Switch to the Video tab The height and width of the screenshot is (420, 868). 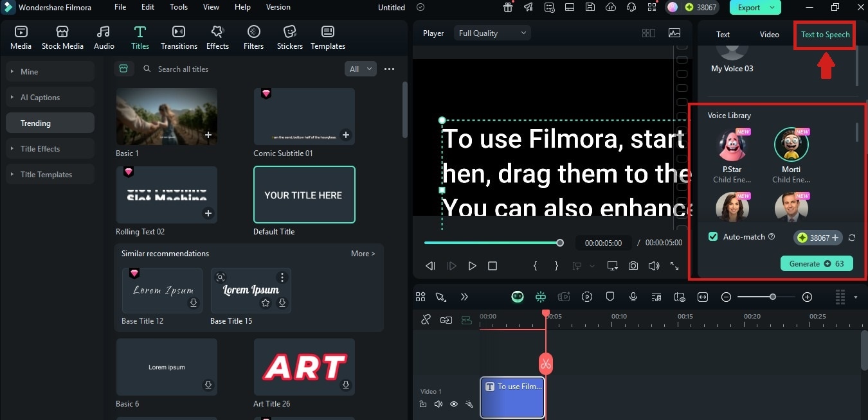coord(770,35)
